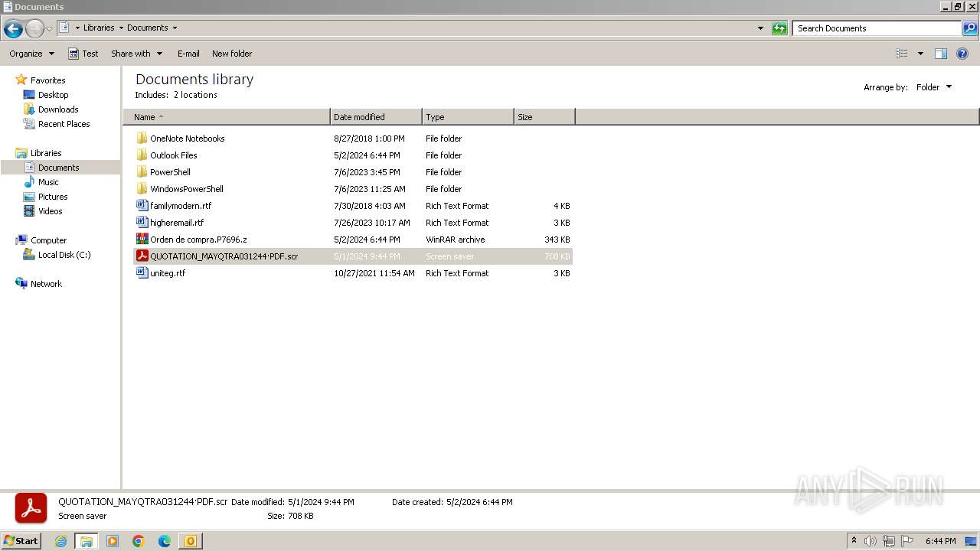Viewport: 980px width, 551px height.
Task: Click the Start button
Action: [x=21, y=541]
